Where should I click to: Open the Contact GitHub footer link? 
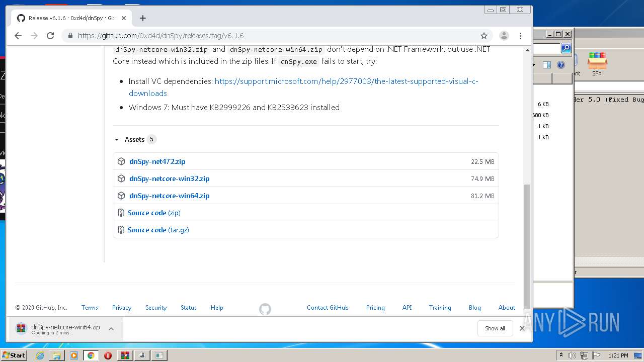[328, 308]
